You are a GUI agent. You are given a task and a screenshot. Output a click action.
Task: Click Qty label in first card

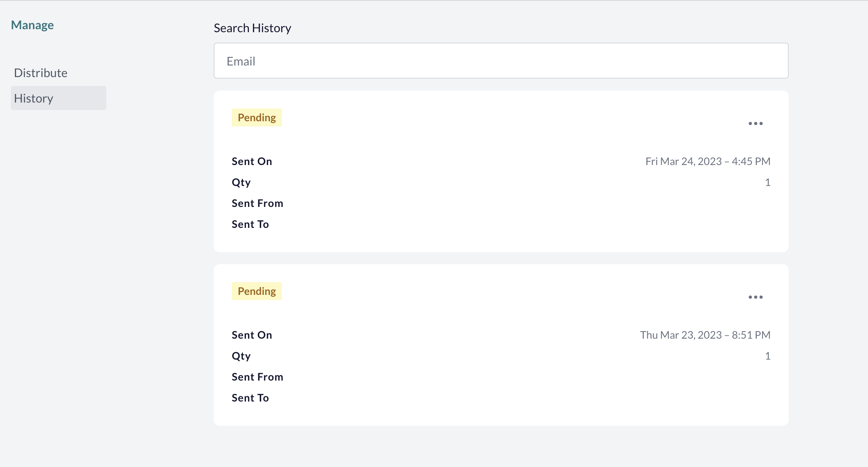(x=241, y=183)
